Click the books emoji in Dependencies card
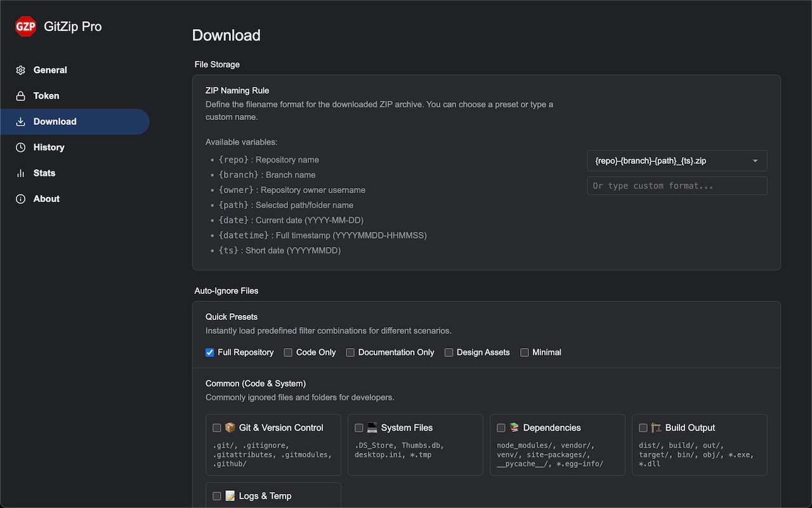The image size is (812, 508). (x=514, y=427)
